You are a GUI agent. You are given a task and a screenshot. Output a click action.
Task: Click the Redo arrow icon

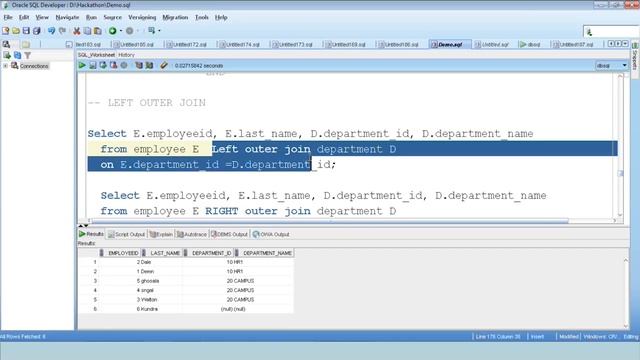coord(62,31)
